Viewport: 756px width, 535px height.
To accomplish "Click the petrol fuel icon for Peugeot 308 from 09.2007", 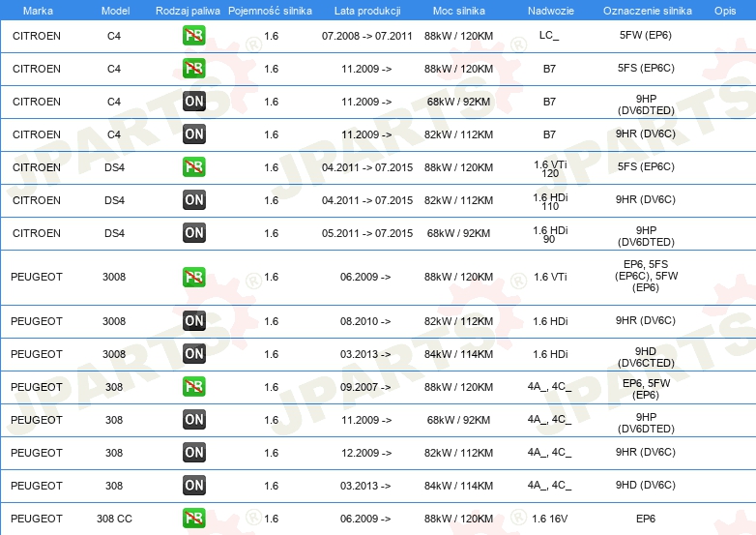I will (193, 386).
